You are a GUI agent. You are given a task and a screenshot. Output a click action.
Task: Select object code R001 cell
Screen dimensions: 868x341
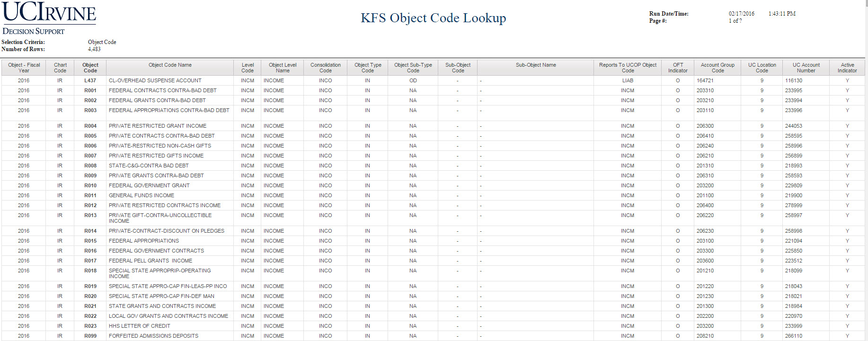point(90,90)
